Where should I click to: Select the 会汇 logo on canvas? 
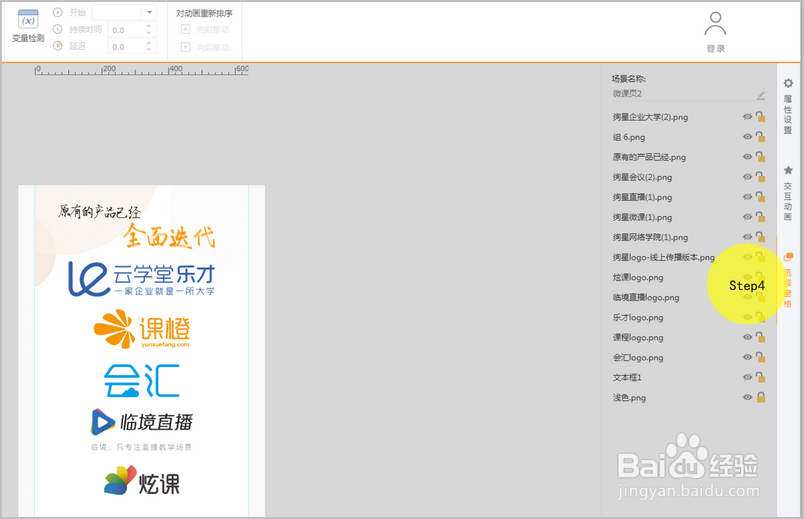(x=142, y=381)
